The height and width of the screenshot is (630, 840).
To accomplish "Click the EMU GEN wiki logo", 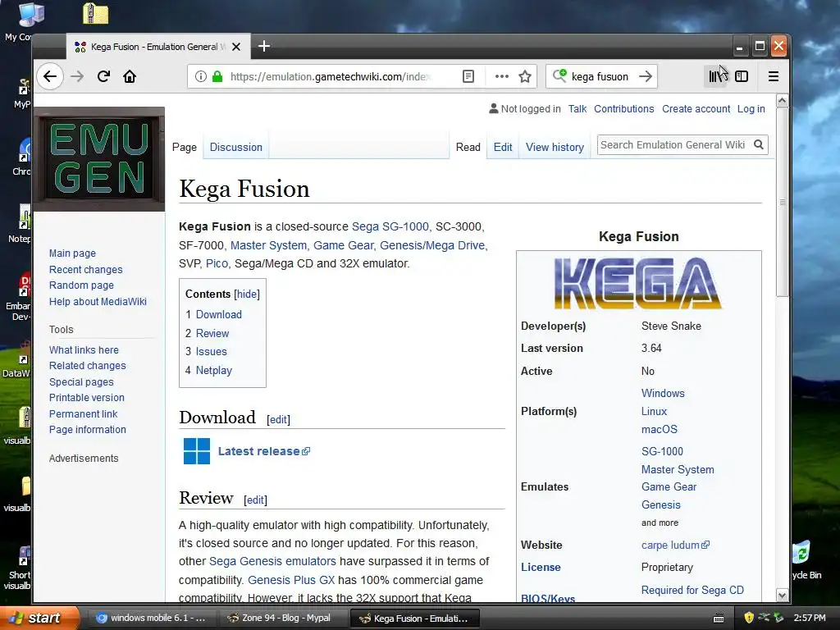I will click(99, 158).
